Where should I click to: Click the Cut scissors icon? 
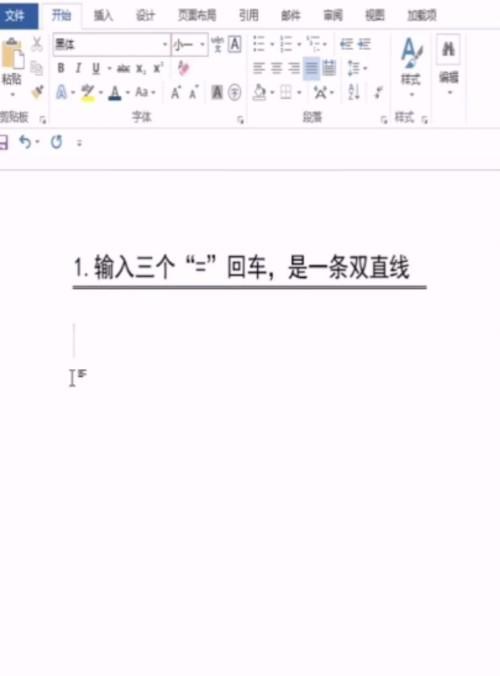coord(37,44)
